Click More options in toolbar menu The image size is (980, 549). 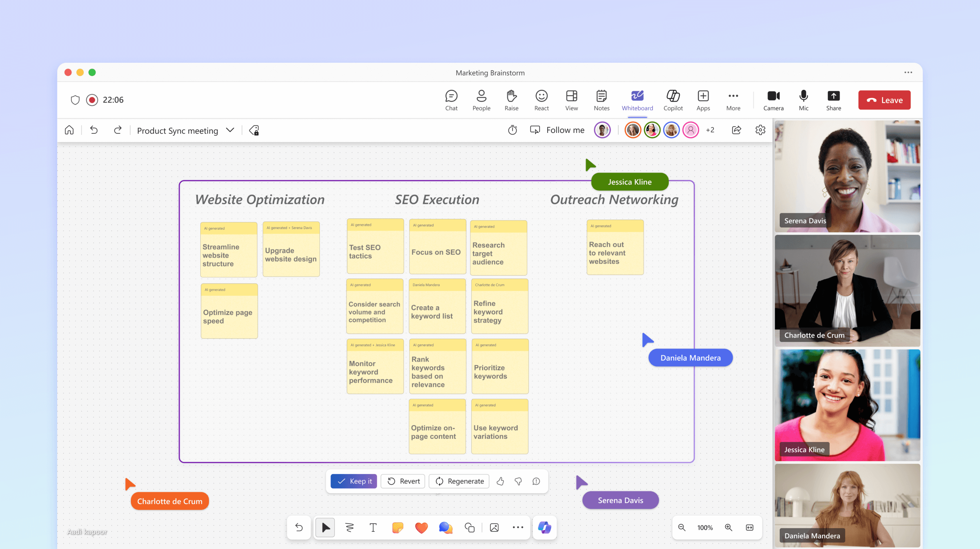(734, 99)
